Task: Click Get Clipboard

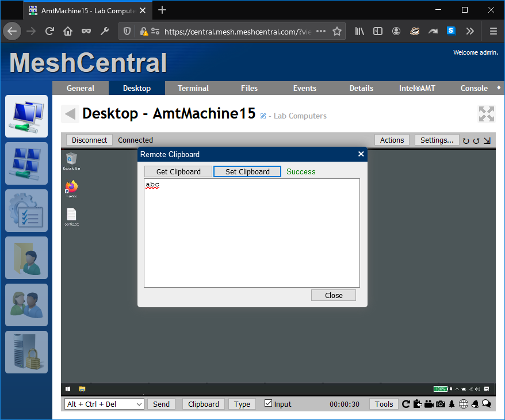Action: 178,171
